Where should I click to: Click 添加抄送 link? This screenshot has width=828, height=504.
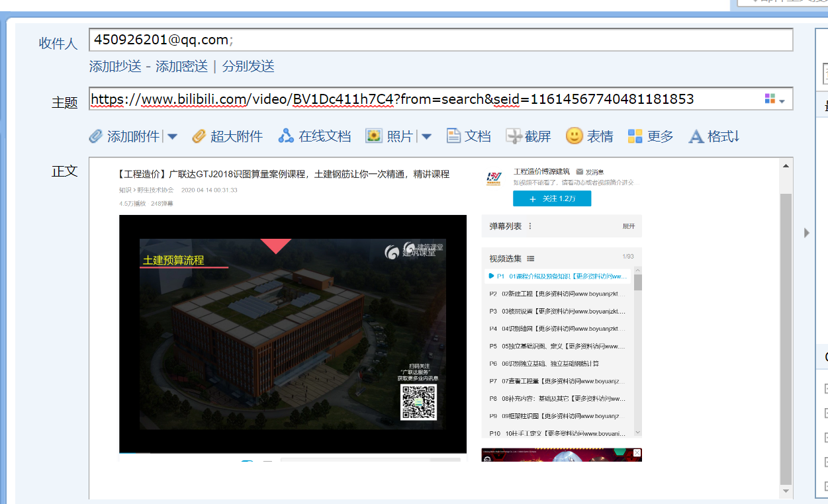click(115, 66)
